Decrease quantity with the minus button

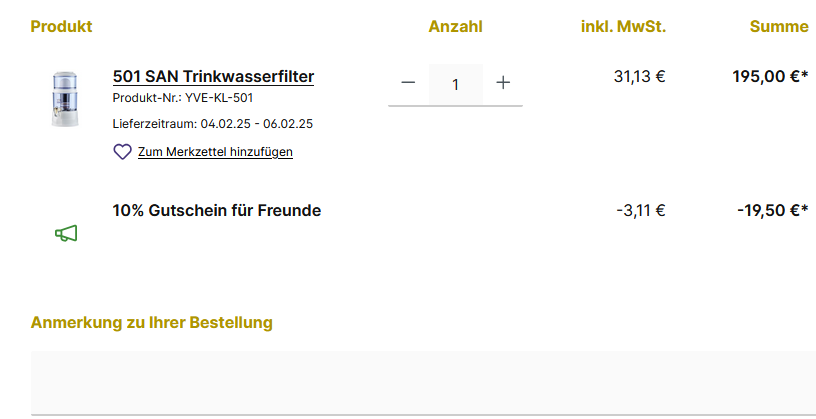pyautogui.click(x=408, y=84)
